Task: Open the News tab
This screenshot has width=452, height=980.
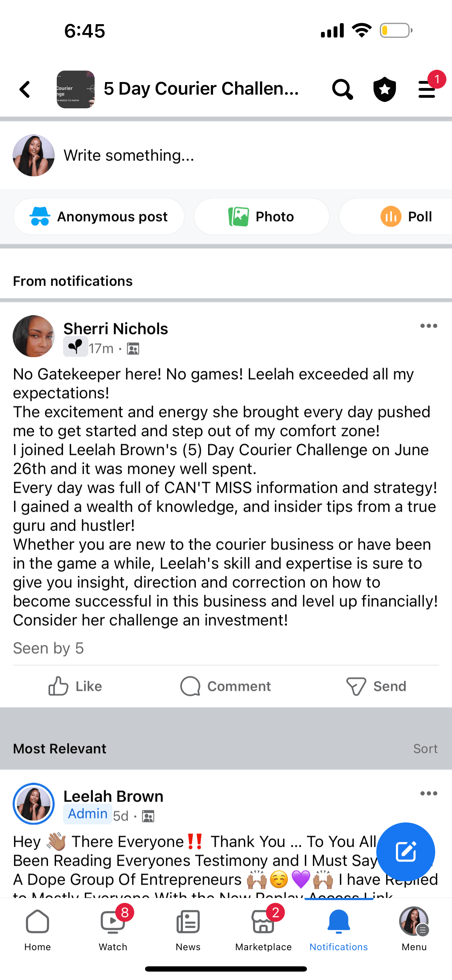Action: click(x=188, y=928)
